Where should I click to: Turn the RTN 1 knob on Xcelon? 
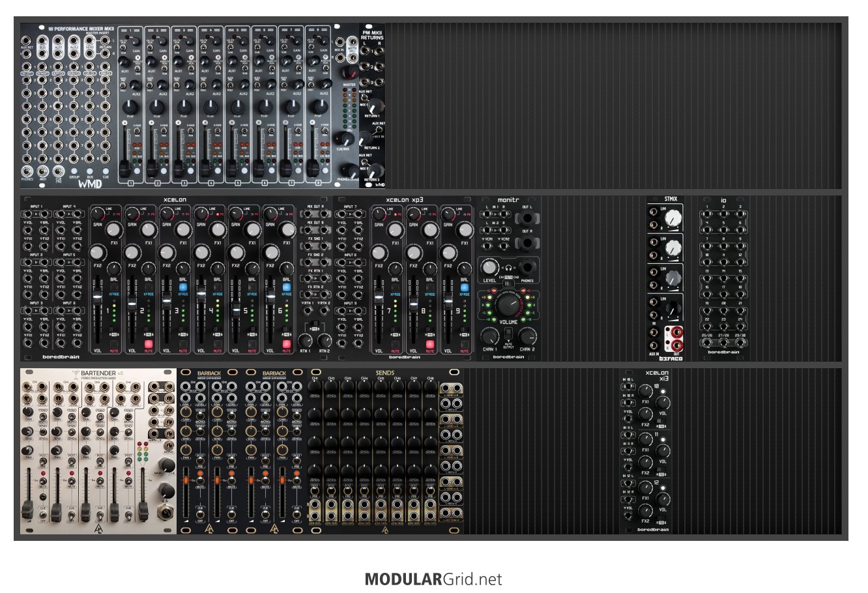tap(306, 340)
